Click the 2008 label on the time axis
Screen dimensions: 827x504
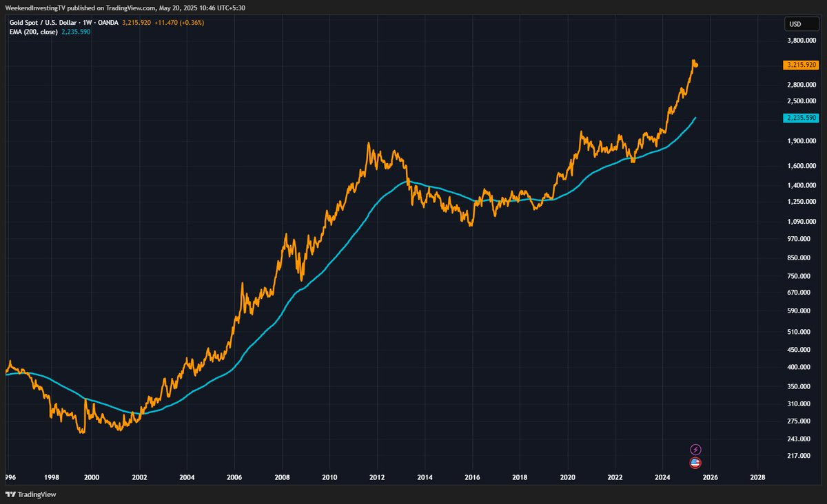(282, 476)
